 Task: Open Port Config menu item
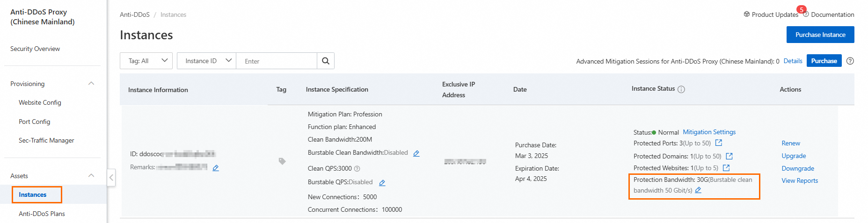click(x=34, y=122)
